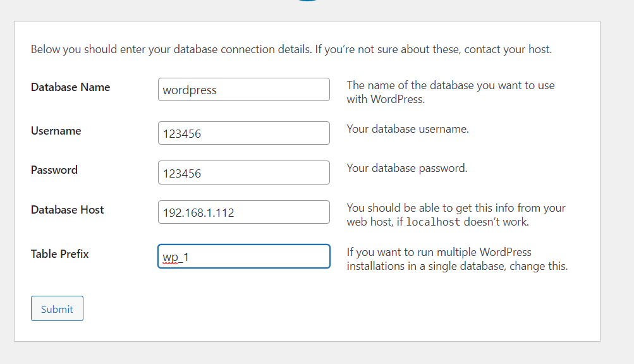Image resolution: width=634 pixels, height=364 pixels.
Task: Click the 'multiple WordPress installations' hint text
Action: (457, 259)
